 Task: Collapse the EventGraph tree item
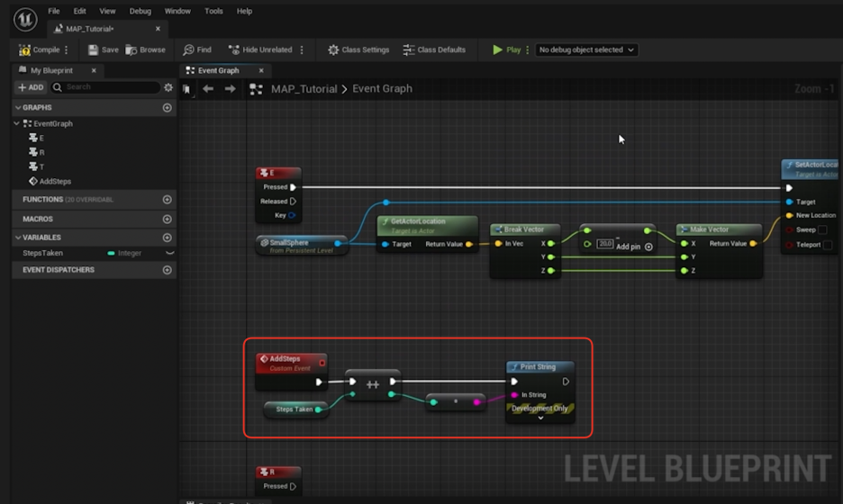(x=17, y=123)
